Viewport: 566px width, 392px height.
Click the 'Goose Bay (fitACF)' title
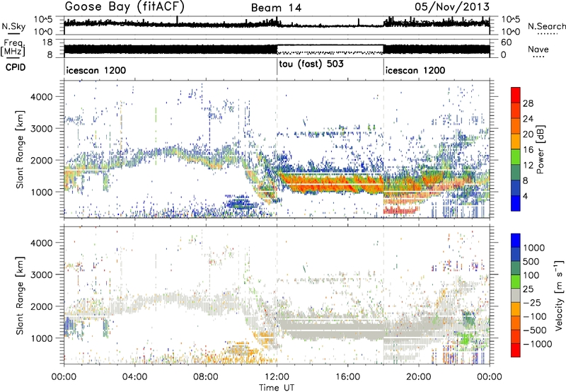tap(125, 7)
